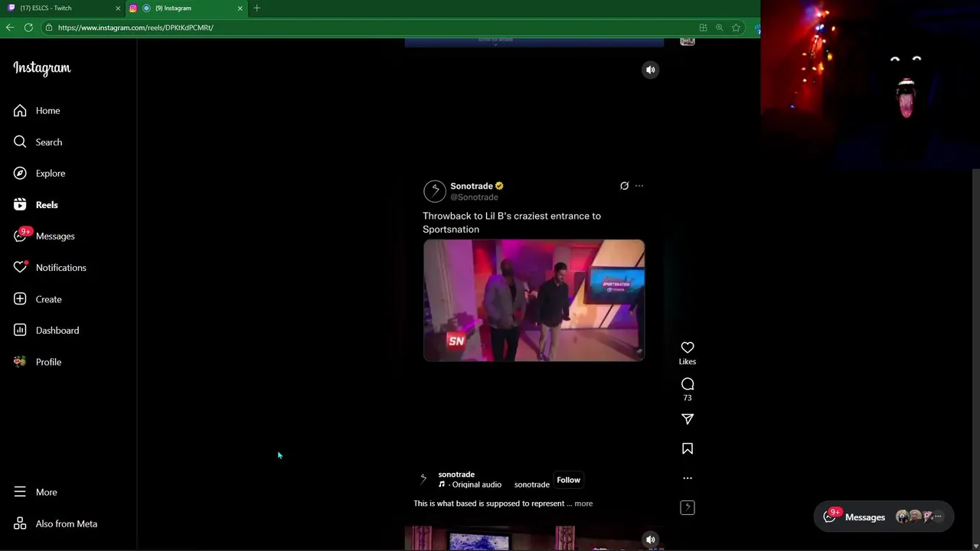This screenshot has height=551, width=980.
Task: Click the More hamburger icon
Action: pos(20,492)
